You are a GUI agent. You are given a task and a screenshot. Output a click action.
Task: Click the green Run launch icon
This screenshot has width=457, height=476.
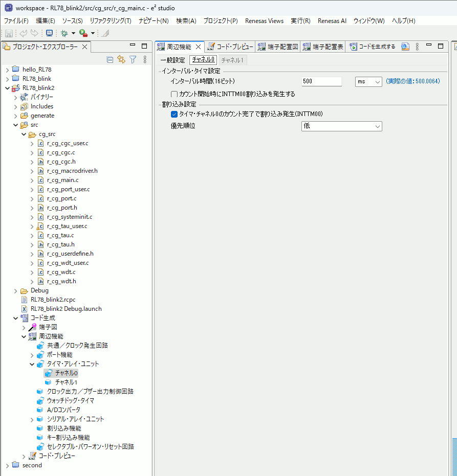click(x=83, y=33)
